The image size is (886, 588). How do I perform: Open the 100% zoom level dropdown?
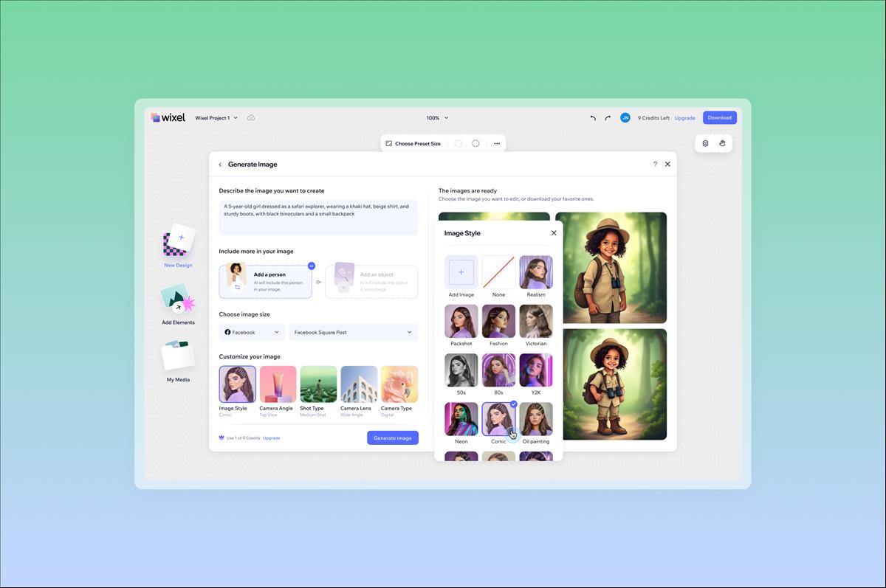[x=437, y=118]
